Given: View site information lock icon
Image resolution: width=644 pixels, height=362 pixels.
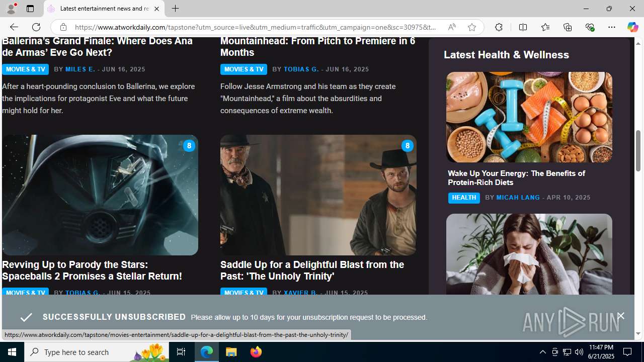Looking at the screenshot, I should click(63, 27).
